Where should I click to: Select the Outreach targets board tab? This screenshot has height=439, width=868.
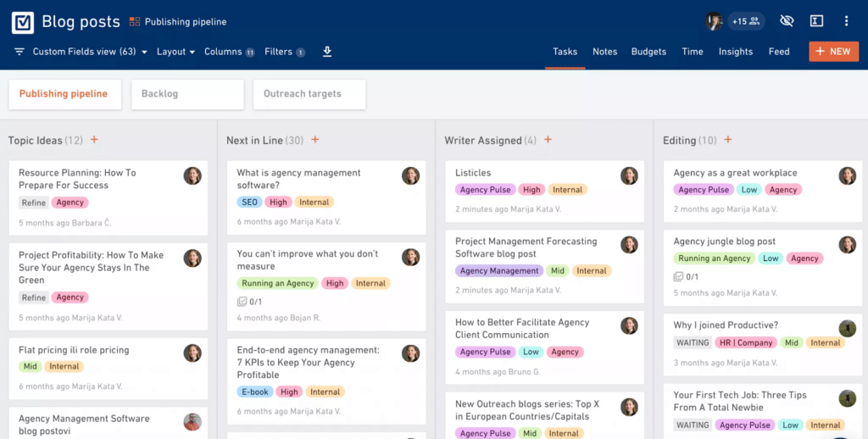309,94
